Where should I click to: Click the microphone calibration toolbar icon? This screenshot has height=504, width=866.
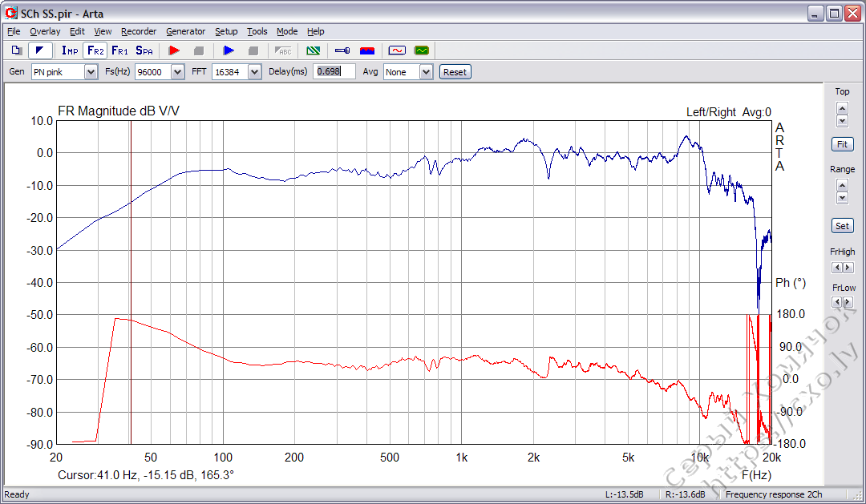click(x=342, y=50)
